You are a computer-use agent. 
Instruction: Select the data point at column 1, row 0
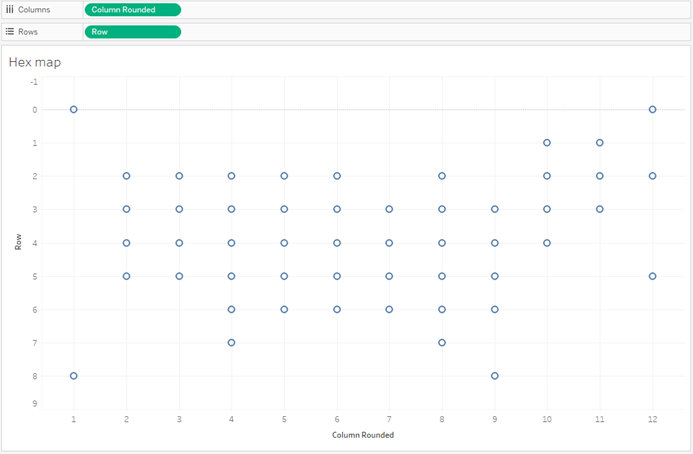point(74,109)
